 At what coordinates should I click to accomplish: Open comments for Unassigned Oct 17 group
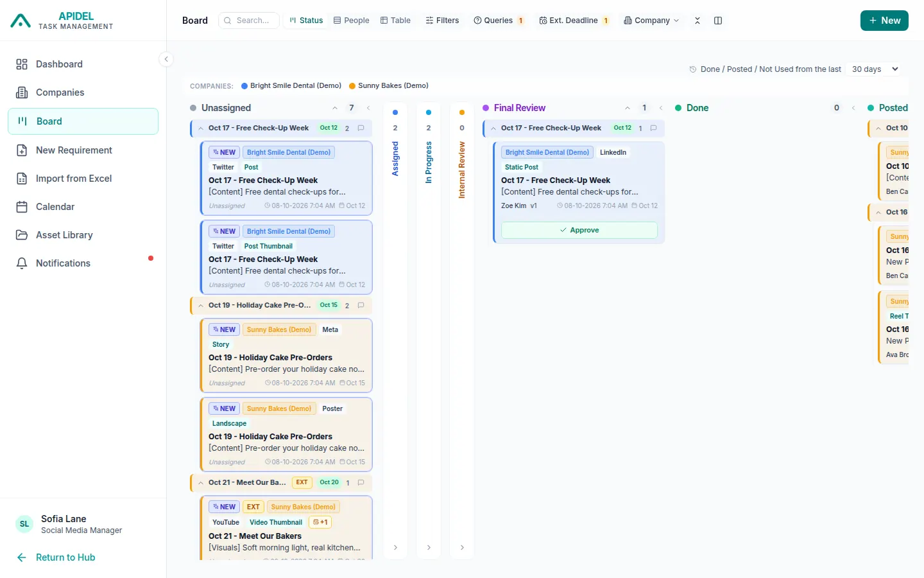coord(361,128)
